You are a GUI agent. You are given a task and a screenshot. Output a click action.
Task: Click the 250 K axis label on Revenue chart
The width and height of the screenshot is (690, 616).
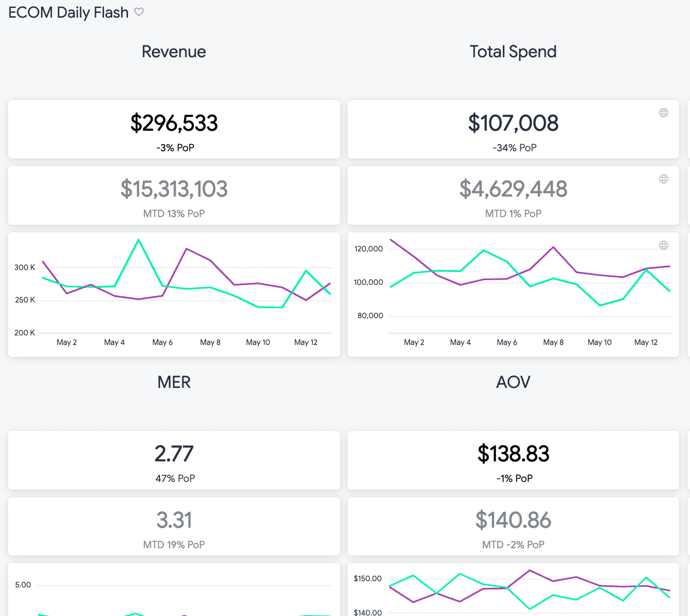tap(25, 300)
